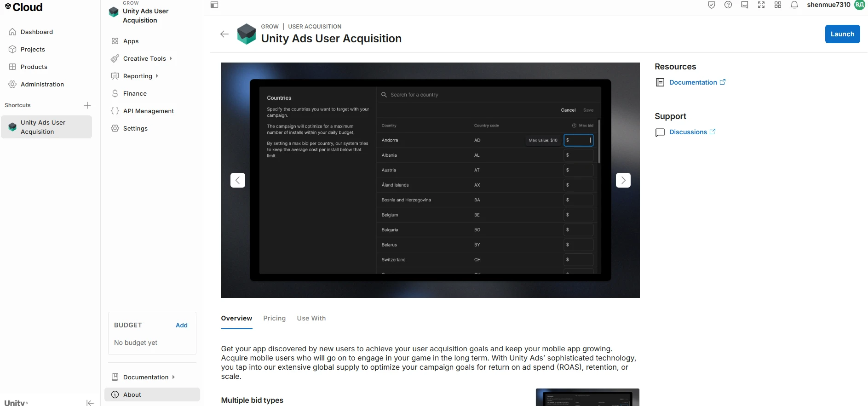Screen dimensions: 868x406
Task: Click the Unity Ads product cube icon
Action: [247, 34]
